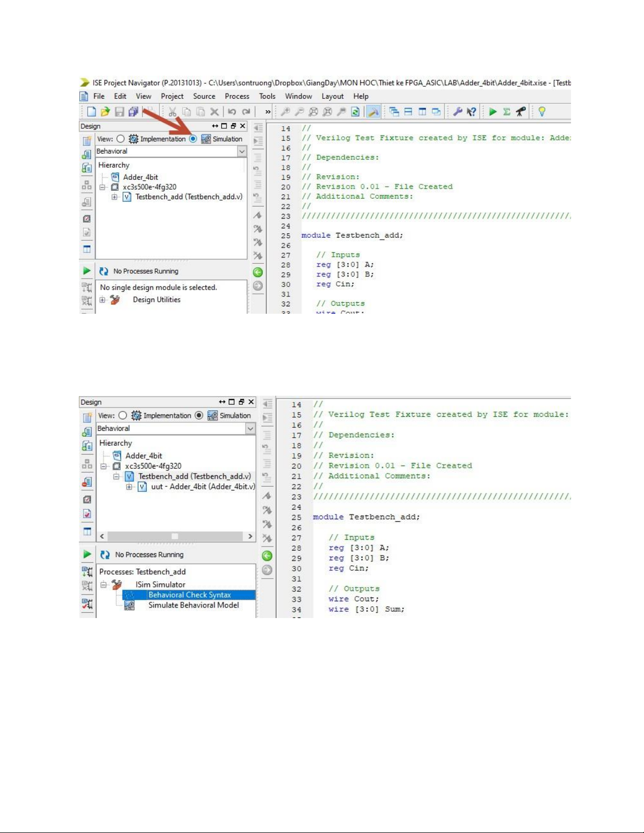Open the Layout menu

point(333,96)
